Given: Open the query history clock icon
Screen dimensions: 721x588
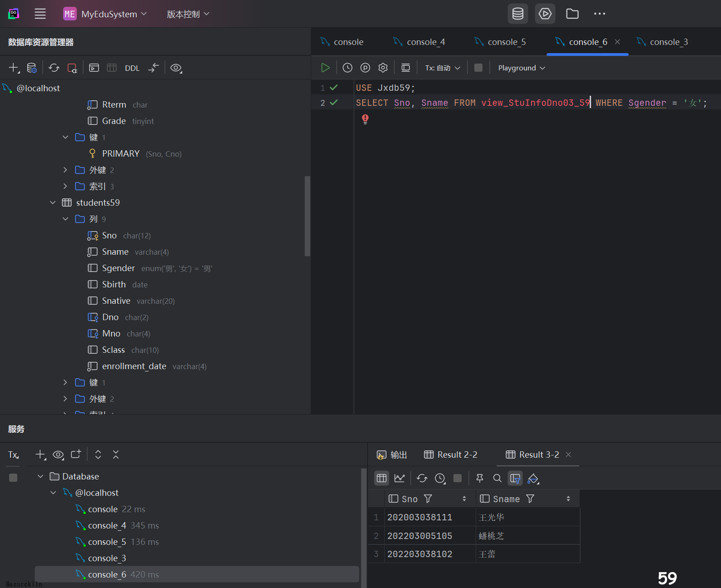Looking at the screenshot, I should [x=348, y=68].
